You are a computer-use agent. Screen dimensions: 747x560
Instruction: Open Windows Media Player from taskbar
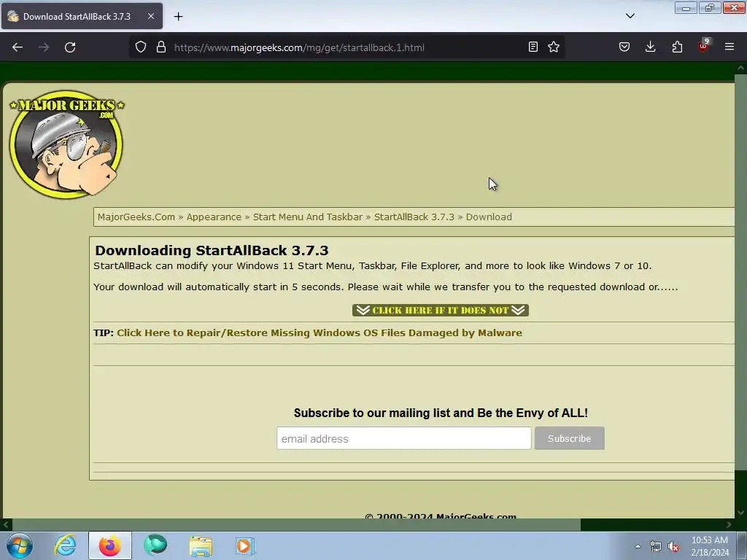[x=245, y=546]
